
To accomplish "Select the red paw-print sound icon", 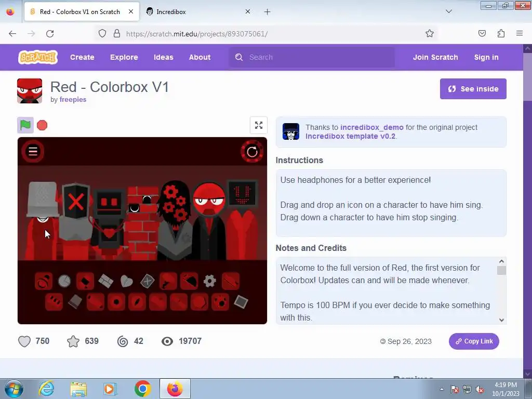I will (220, 302).
